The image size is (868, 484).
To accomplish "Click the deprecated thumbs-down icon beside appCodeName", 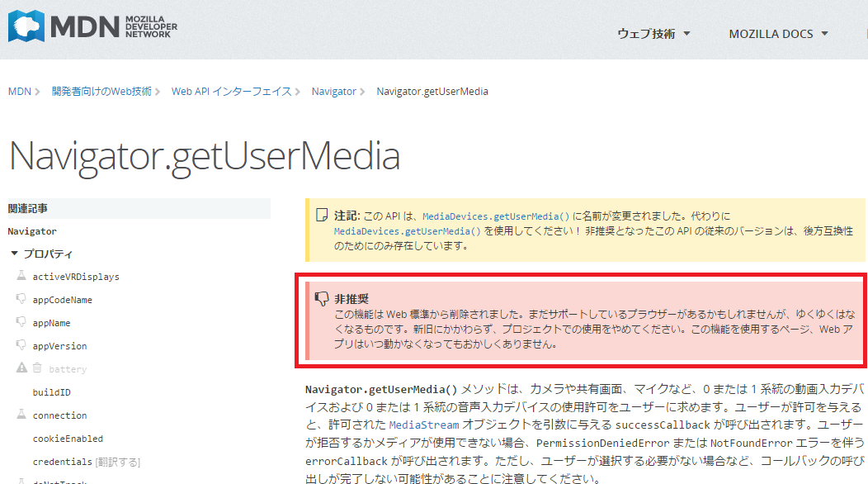I will [21, 299].
